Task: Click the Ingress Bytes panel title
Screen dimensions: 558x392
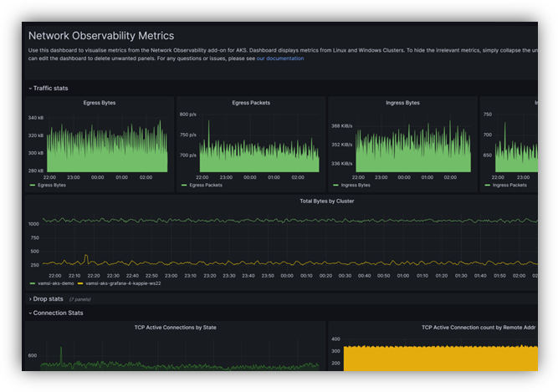Action: pyautogui.click(x=402, y=103)
